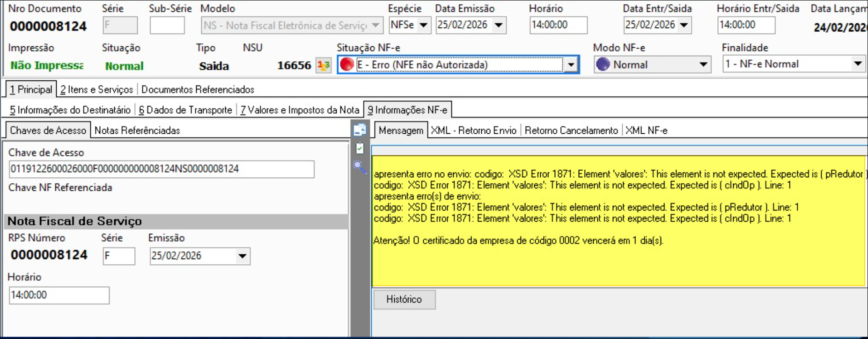This screenshot has height=339, width=868.
Task: Expand the Situação NF-e dropdown
Action: pyautogui.click(x=571, y=65)
